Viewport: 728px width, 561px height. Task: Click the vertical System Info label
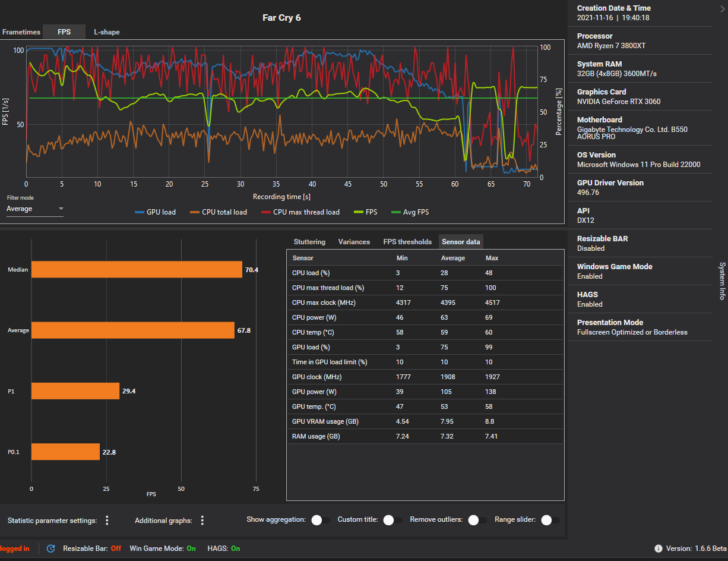tap(722, 280)
